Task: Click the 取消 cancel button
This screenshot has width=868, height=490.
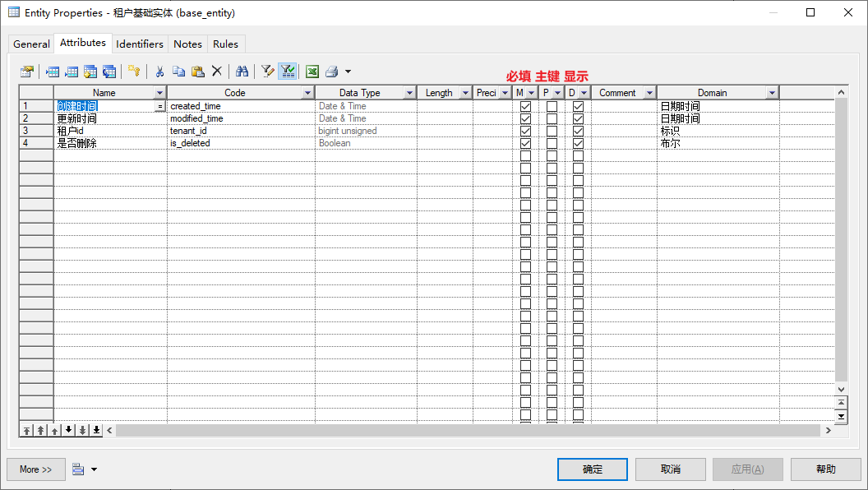Action: [x=671, y=469]
